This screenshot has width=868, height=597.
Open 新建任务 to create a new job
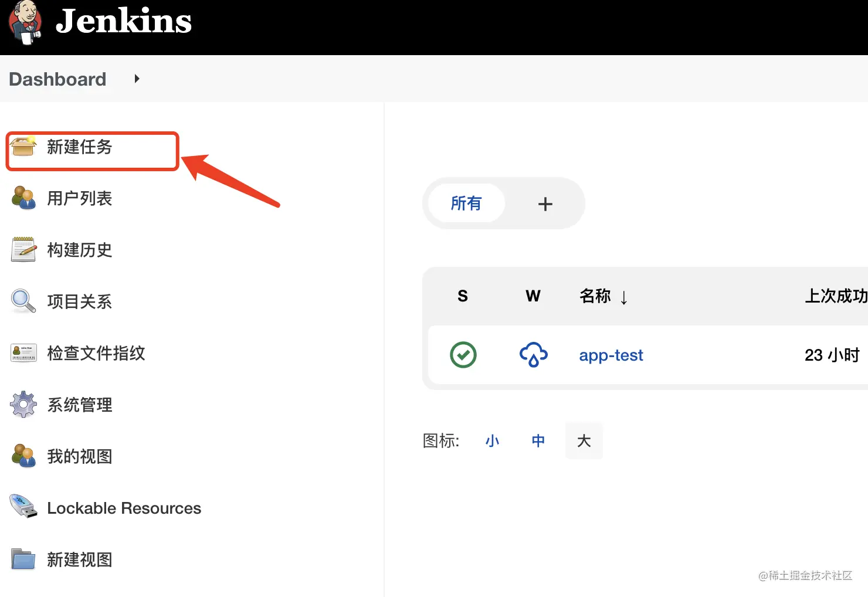[x=82, y=150]
